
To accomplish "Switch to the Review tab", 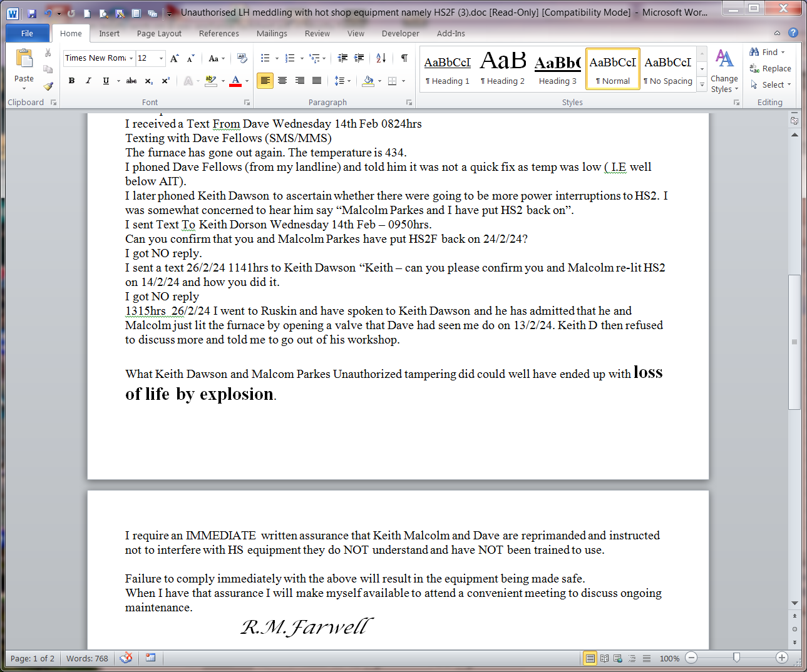I will point(317,34).
